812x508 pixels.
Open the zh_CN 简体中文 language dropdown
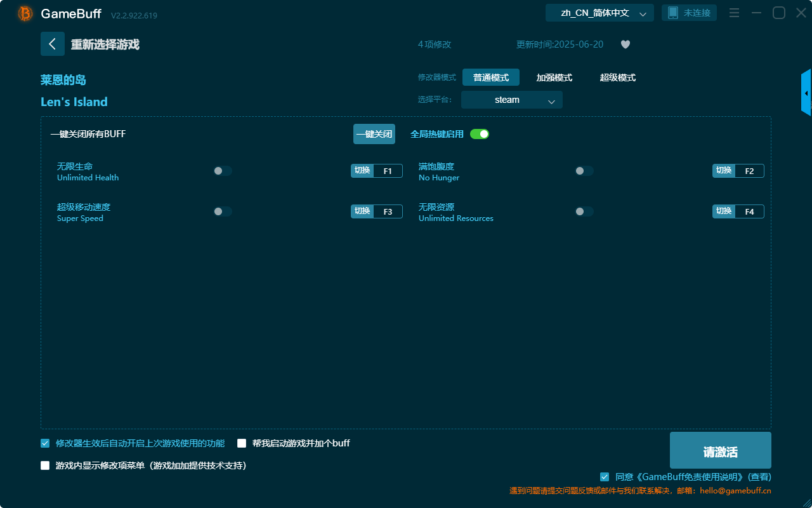(599, 12)
